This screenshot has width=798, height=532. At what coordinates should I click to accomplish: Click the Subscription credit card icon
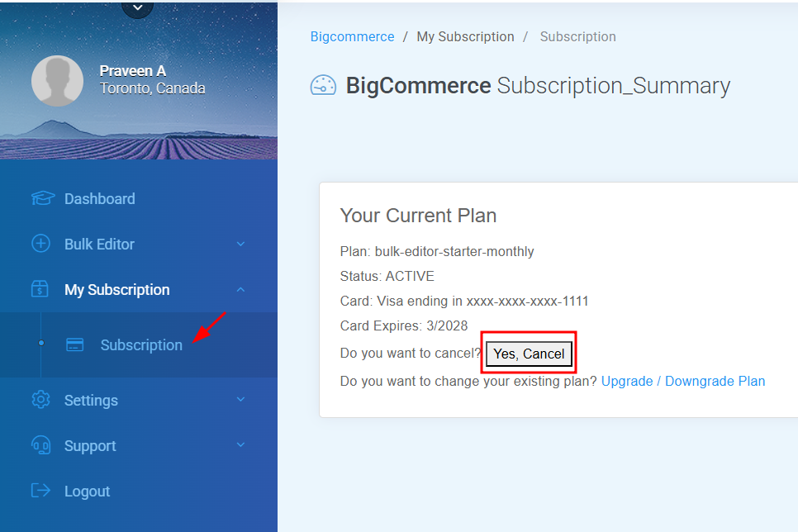click(75, 344)
